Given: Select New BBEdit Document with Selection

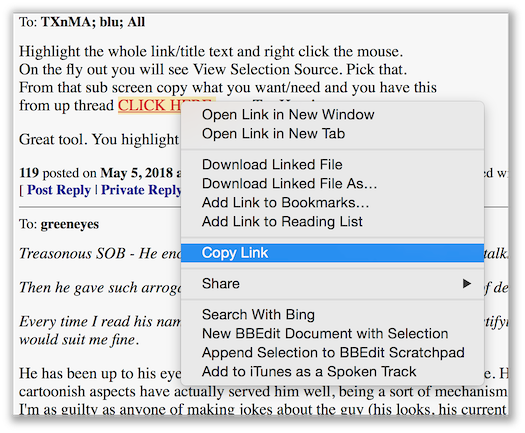Looking at the screenshot, I should click(332, 334).
